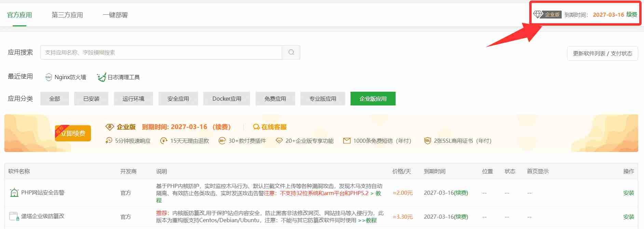Screen dimensions: 644x229
Task: Click 续费 in 堡塔企业级防篡改 row
Action: tap(461, 217)
